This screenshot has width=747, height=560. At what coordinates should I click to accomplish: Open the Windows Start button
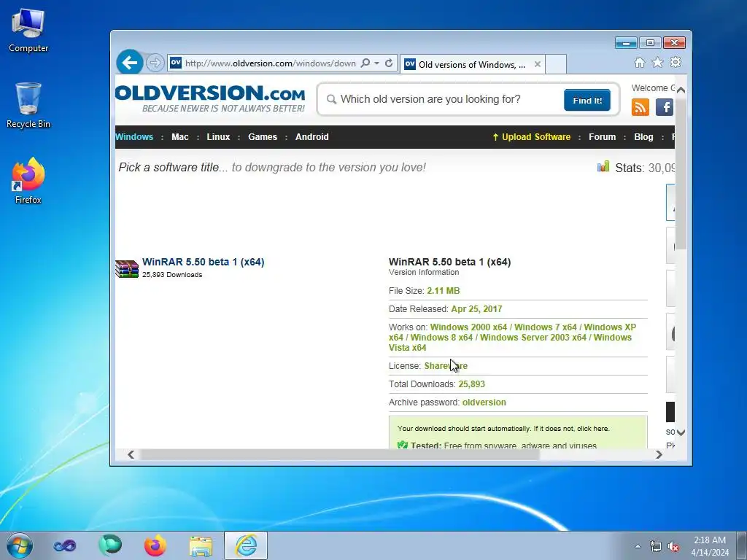[20, 545]
